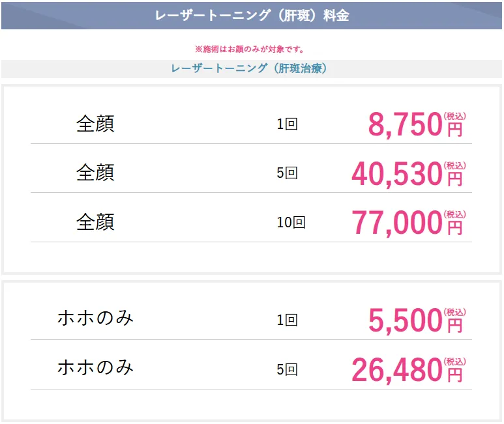
Task: Select the 26,480 price
Action: point(396,370)
